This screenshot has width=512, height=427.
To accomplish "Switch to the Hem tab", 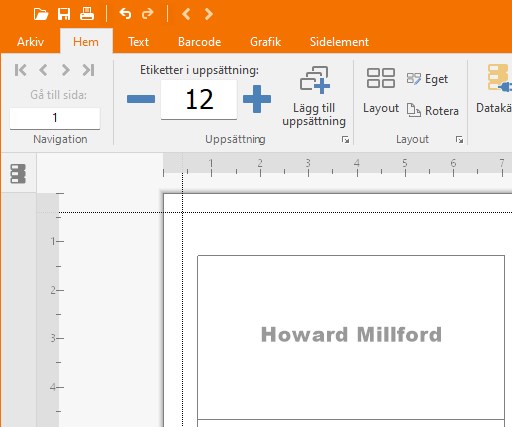I will (x=86, y=42).
